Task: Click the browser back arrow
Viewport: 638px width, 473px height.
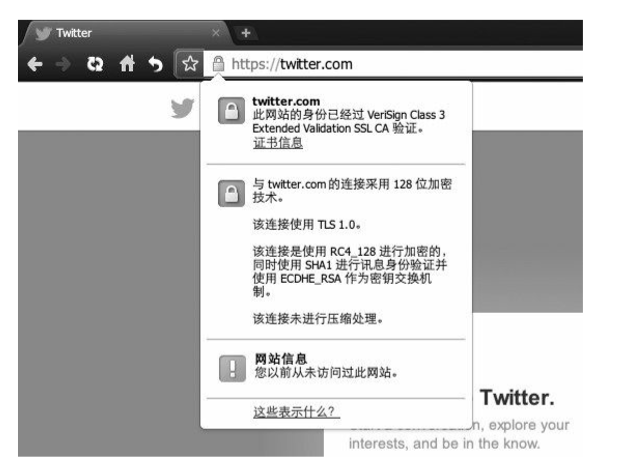Action: [35, 64]
